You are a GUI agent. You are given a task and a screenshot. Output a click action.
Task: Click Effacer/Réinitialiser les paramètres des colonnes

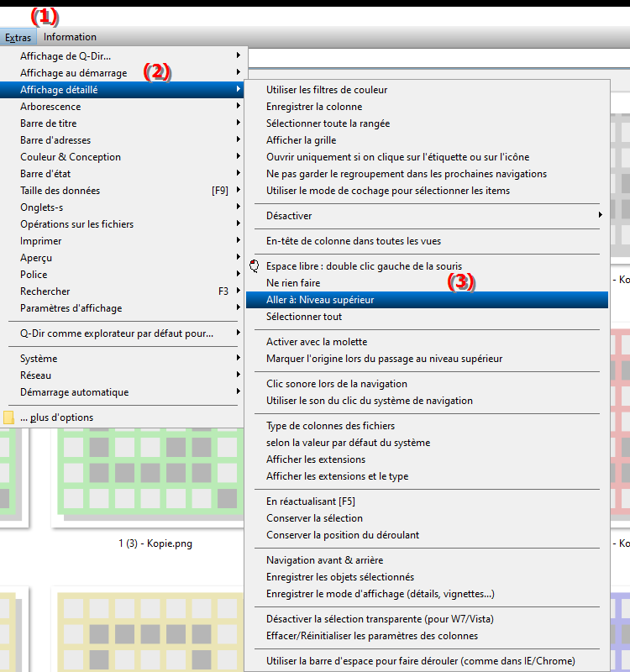tap(372, 636)
